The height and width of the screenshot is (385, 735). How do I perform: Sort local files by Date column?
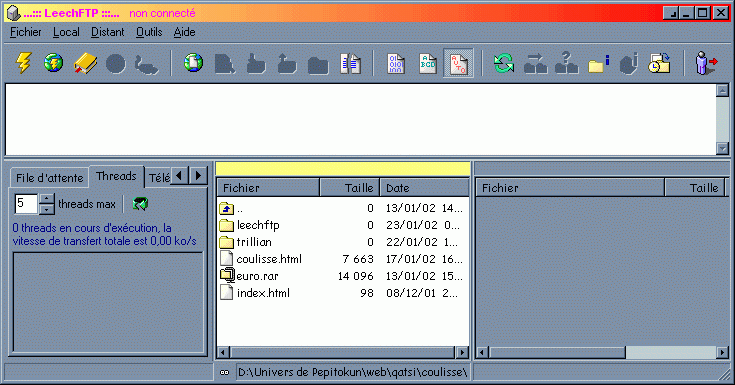click(x=424, y=188)
